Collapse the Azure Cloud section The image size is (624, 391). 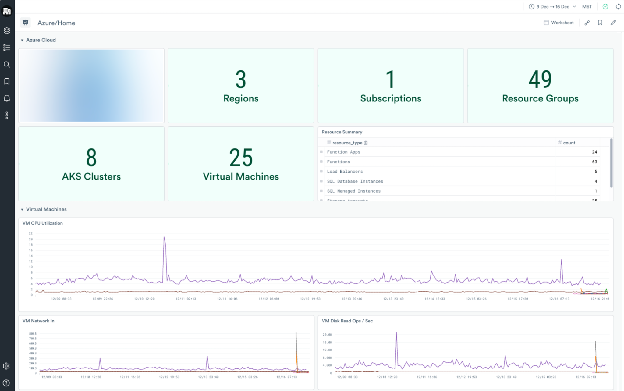coord(22,40)
